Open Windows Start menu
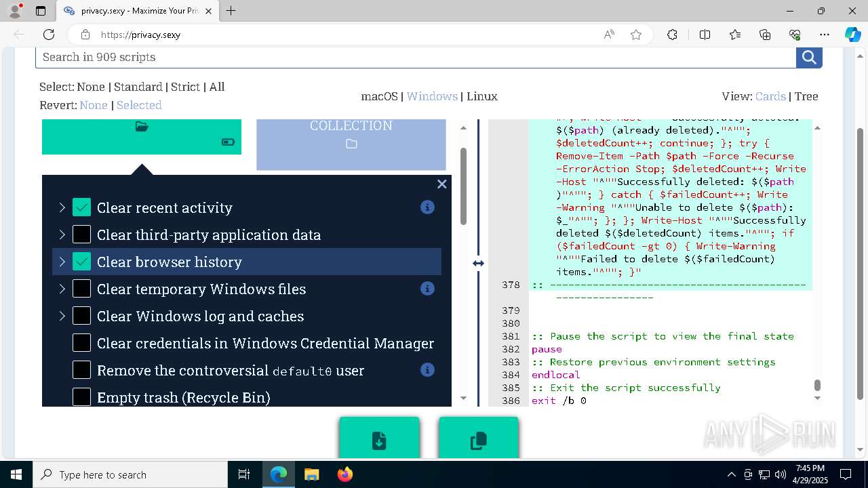The height and width of the screenshot is (488, 868). pos(16,474)
